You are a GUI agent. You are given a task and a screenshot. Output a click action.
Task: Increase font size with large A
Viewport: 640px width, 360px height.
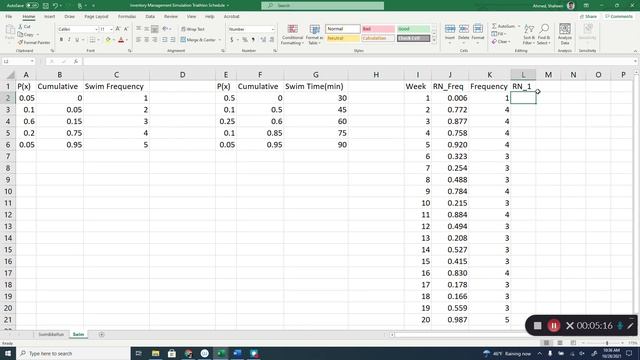(118, 29)
